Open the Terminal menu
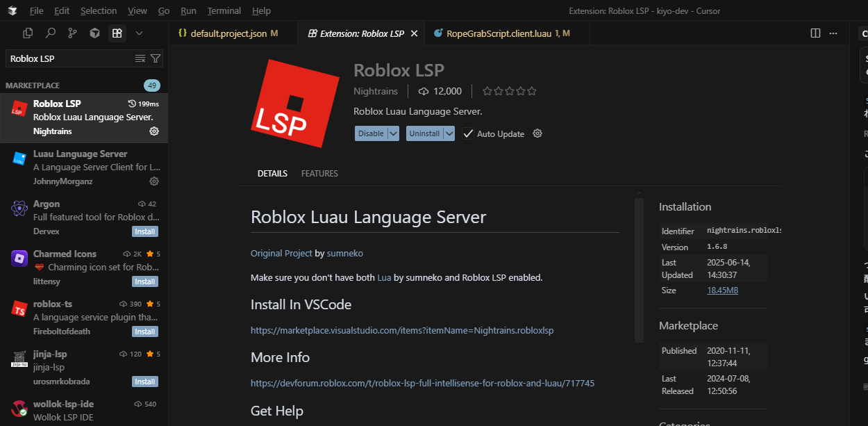This screenshot has height=426, width=868. click(x=224, y=10)
